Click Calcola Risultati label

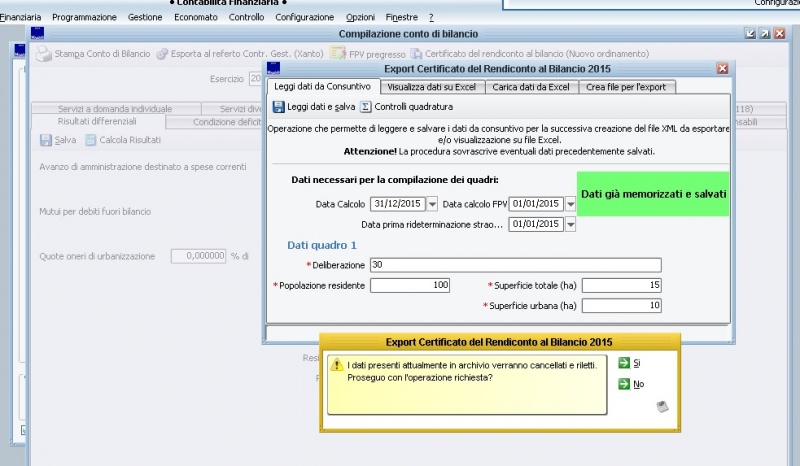(130, 140)
